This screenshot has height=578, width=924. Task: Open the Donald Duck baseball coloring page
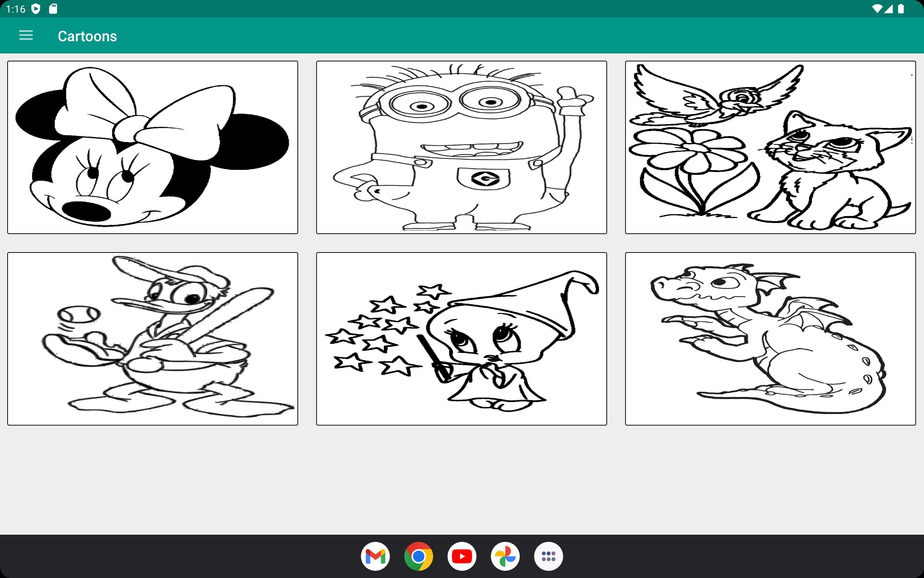coord(153,339)
